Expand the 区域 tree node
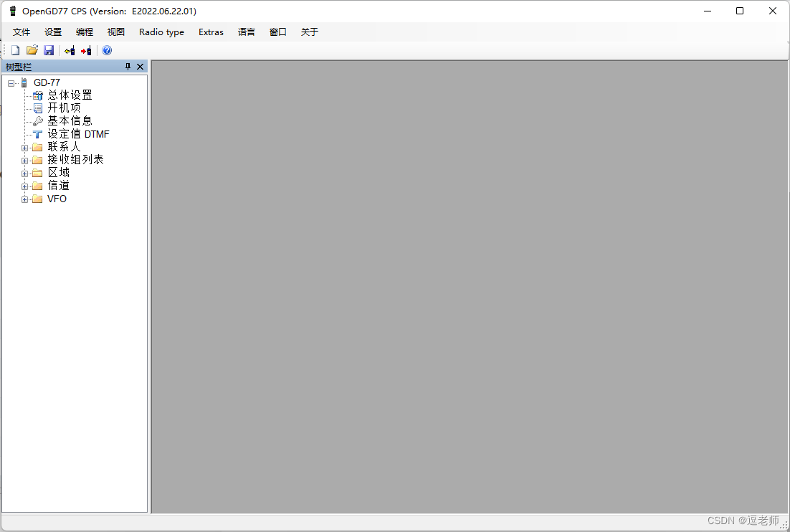 point(24,174)
